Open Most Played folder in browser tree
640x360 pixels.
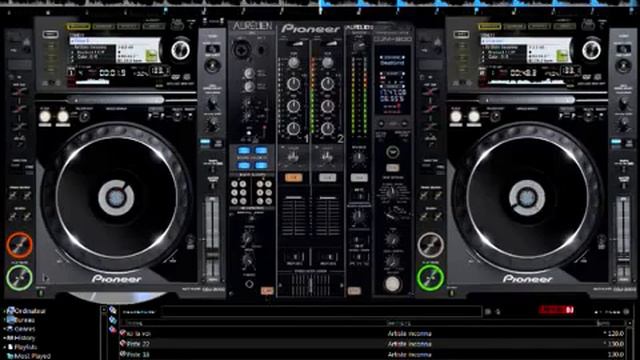point(32,356)
